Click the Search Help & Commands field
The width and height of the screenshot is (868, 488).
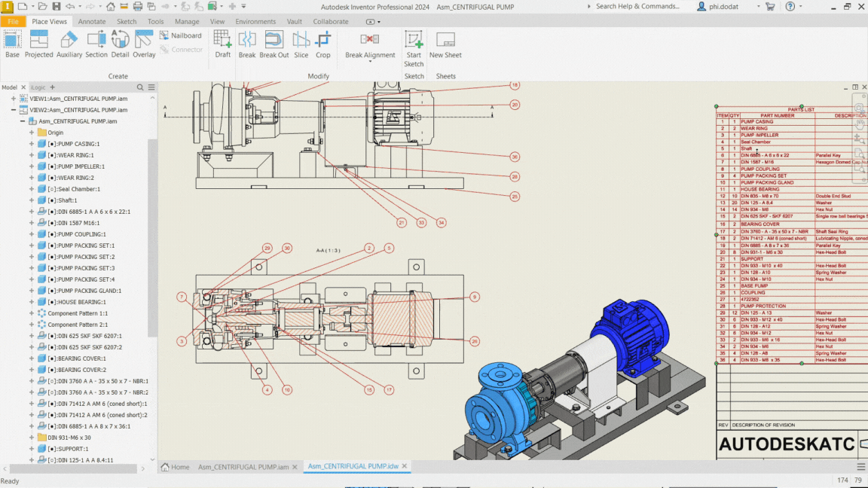(637, 7)
